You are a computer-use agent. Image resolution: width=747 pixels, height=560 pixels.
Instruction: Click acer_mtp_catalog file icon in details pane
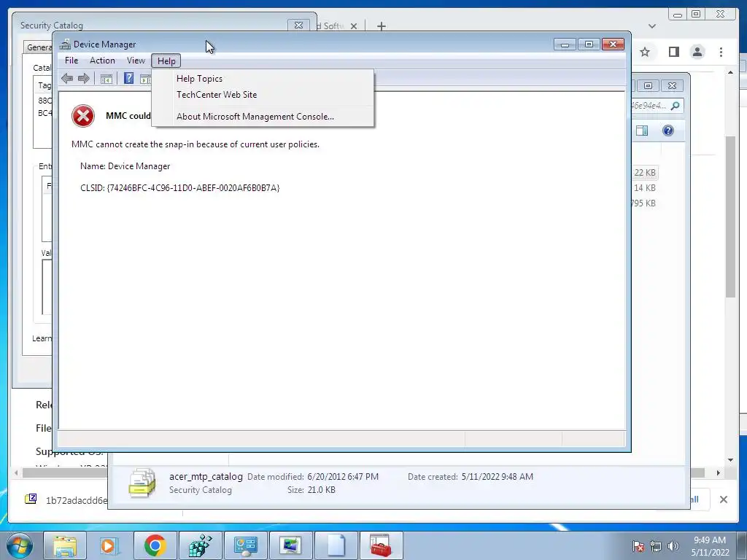pos(142,483)
